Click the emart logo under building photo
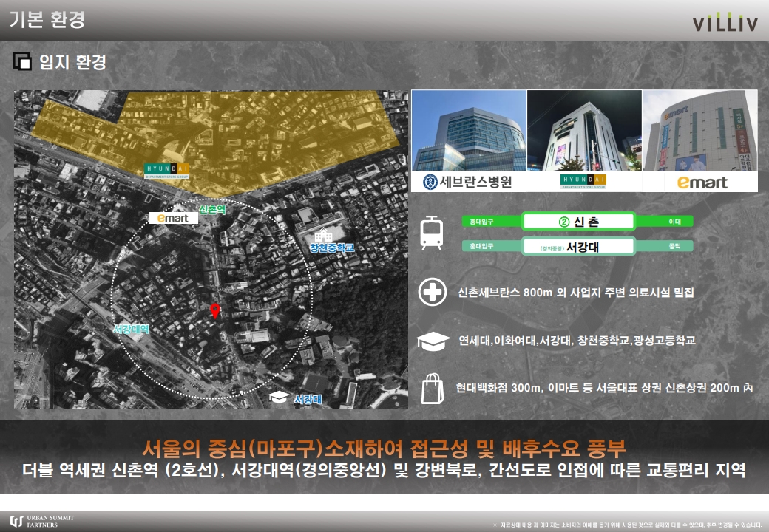Screen dimensions: 769x532 point(702,183)
